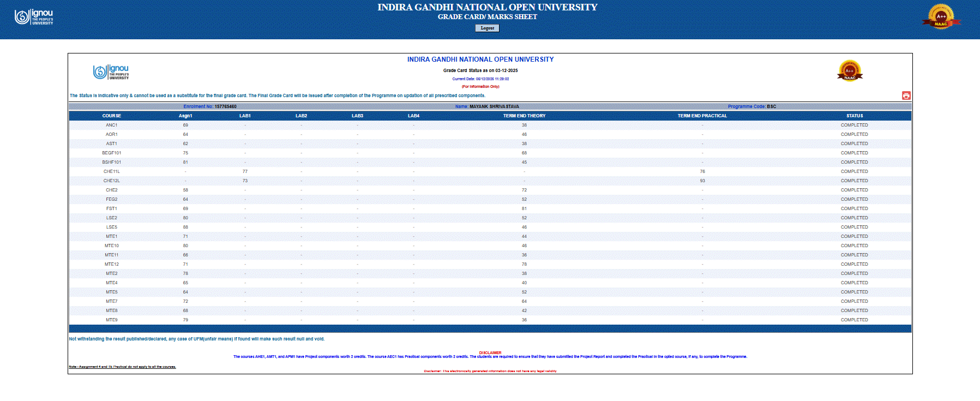The height and width of the screenshot is (401, 980).
Task: Click the CHE2 course code
Action: pos(112,190)
